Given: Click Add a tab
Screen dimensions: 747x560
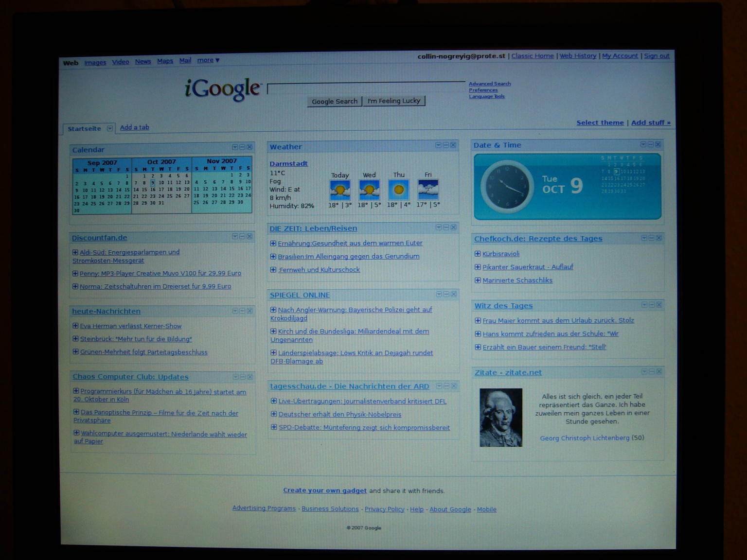Looking at the screenshot, I should pyautogui.click(x=134, y=127).
